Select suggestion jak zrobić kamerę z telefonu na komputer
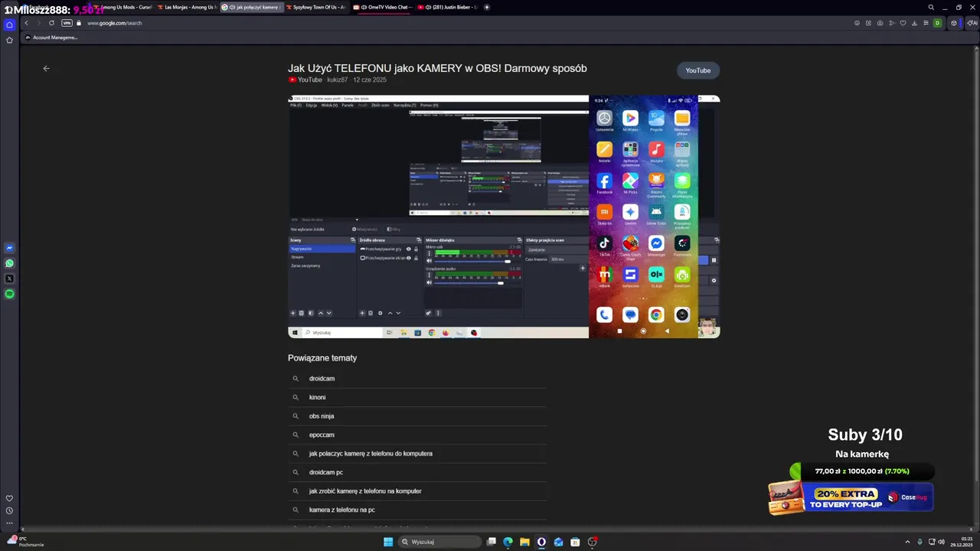 pyautogui.click(x=417, y=491)
